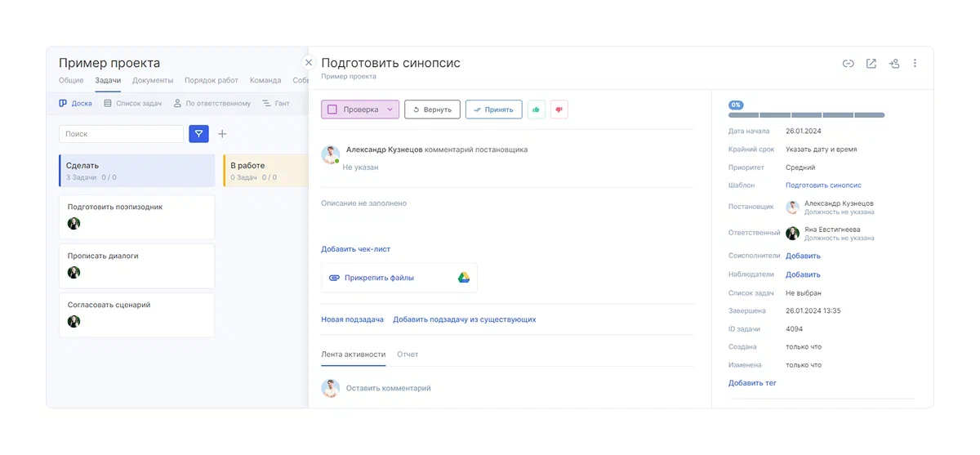Screen dimensions: 980x455
Task: Click the plus icon next to search
Action: click(x=222, y=134)
